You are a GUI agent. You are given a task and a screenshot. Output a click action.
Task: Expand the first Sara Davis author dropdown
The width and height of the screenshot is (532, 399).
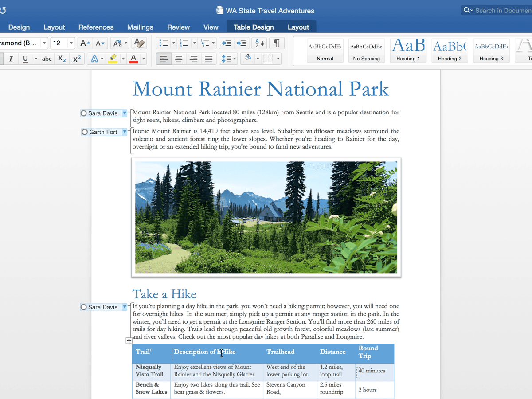point(125,113)
